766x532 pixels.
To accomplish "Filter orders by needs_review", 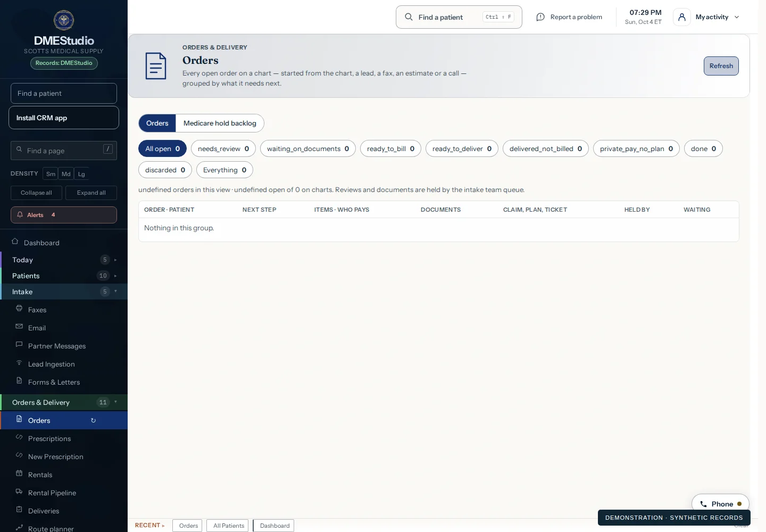I will click(223, 149).
